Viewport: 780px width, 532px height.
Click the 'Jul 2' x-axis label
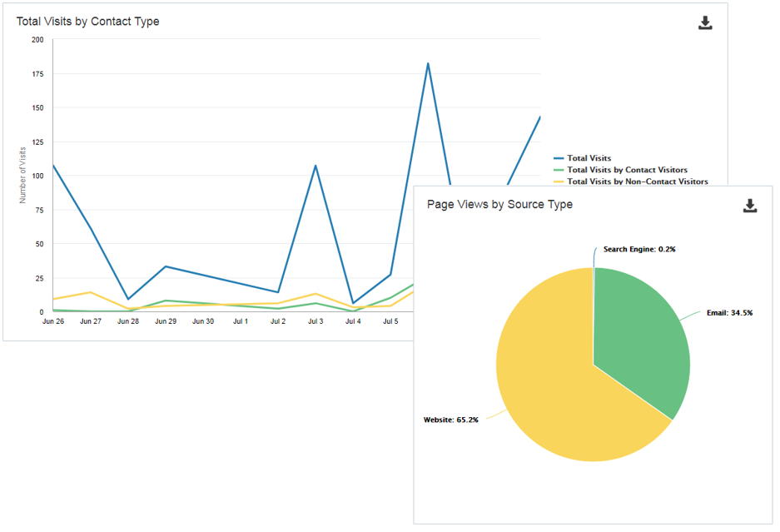[278, 321]
